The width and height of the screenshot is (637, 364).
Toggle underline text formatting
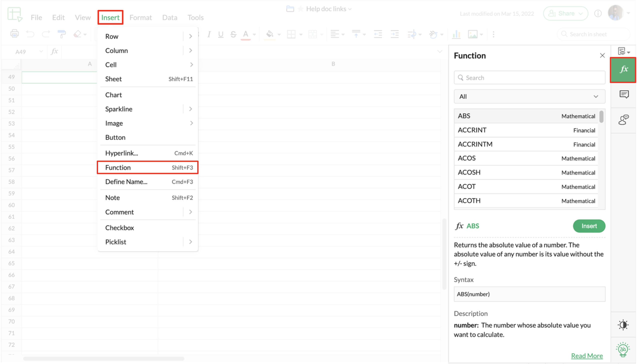coord(220,34)
